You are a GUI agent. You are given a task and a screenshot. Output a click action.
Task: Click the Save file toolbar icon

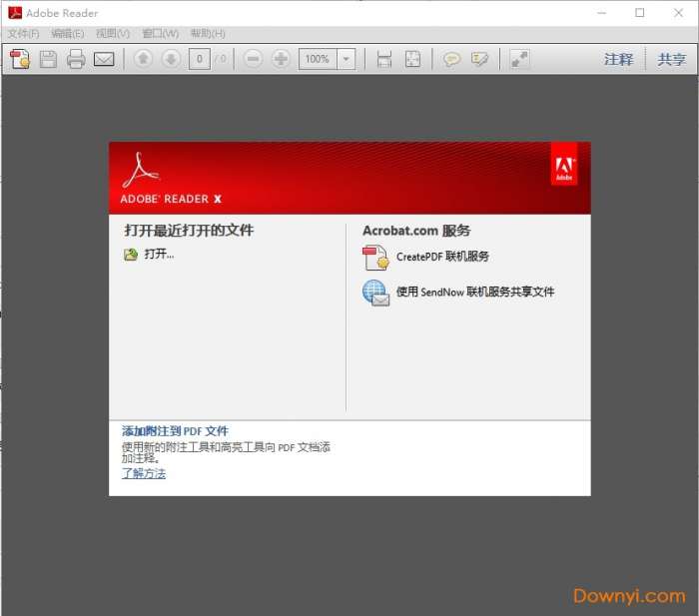(x=48, y=59)
